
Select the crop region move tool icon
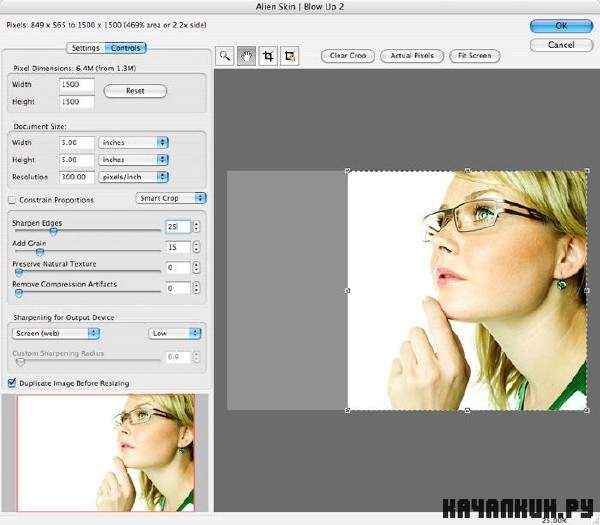[x=290, y=56]
